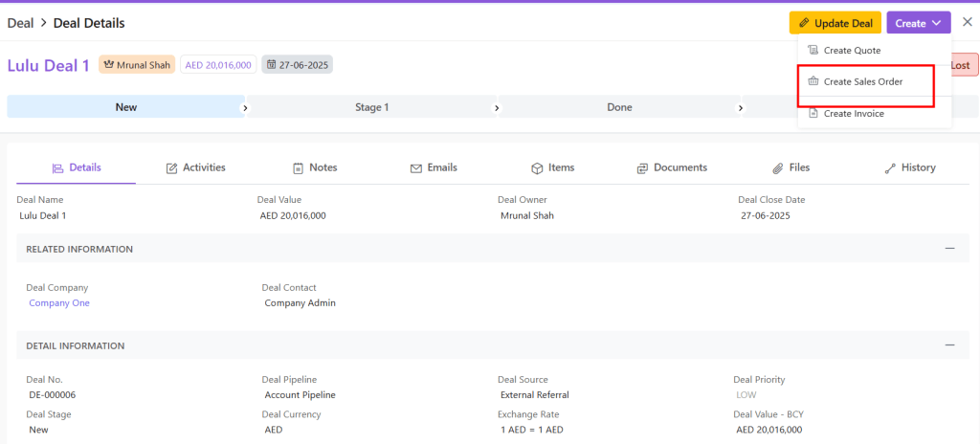Set pipeline stage to Stage 1
The width and height of the screenshot is (980, 444).
(x=371, y=107)
